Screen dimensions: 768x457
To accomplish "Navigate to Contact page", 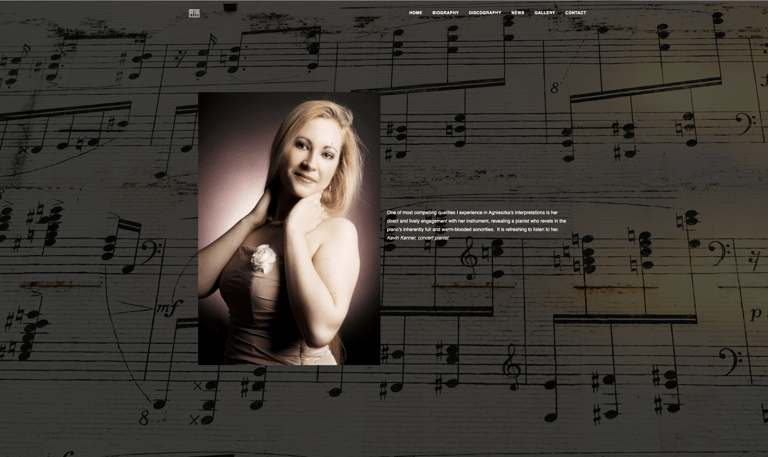I will click(576, 13).
